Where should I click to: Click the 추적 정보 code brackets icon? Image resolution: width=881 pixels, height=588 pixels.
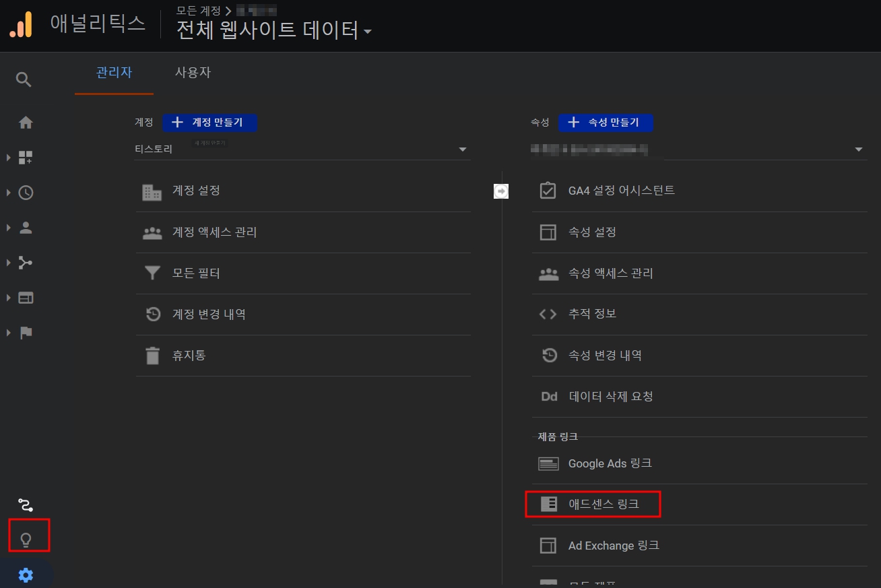[x=548, y=314]
